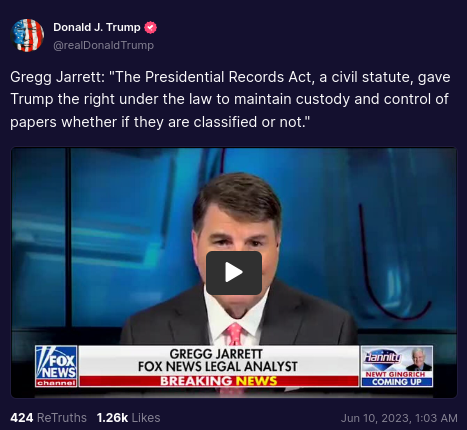
Task: Click the FOX NEWS LEGAL ANALYST caption
Action: click(x=218, y=367)
